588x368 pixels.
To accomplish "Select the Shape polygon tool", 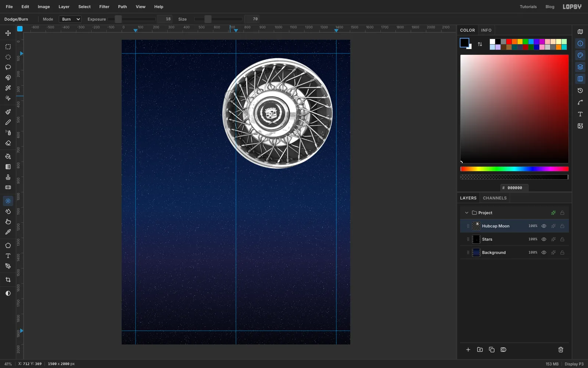I will pos(8,245).
